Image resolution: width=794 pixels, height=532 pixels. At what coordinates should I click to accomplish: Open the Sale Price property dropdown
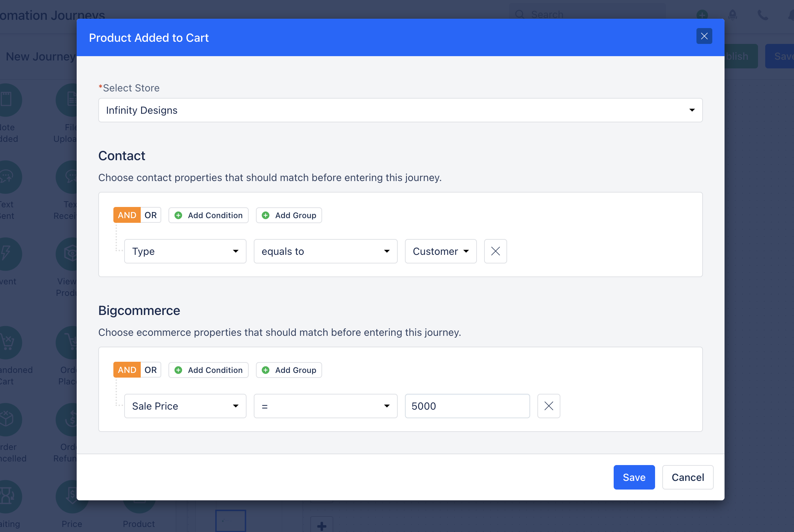(x=185, y=406)
